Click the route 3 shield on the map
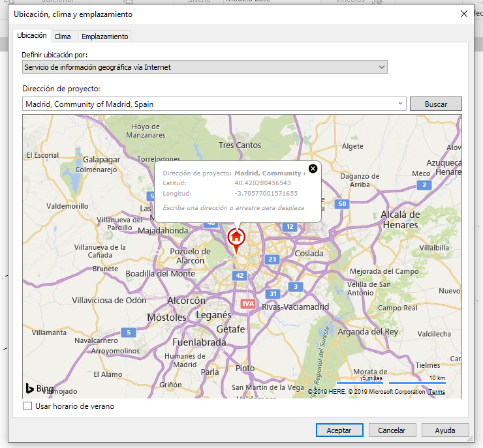 296,287
